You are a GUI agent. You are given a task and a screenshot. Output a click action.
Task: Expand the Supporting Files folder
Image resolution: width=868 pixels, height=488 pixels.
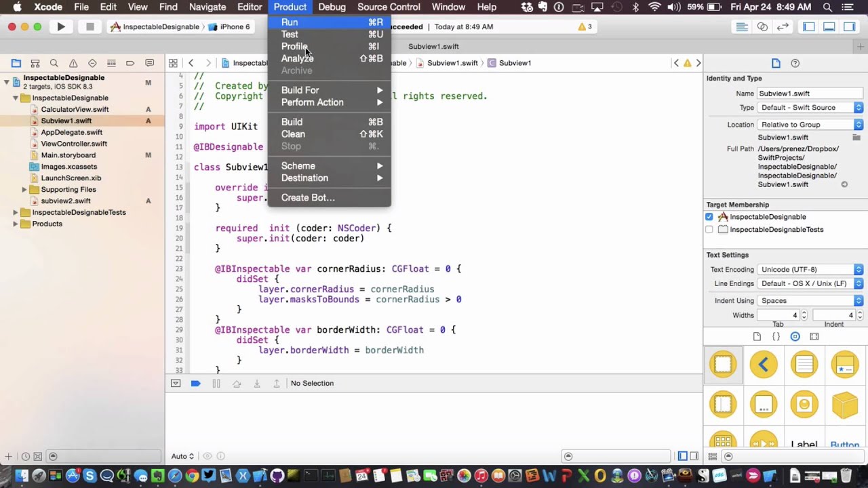[x=24, y=190]
